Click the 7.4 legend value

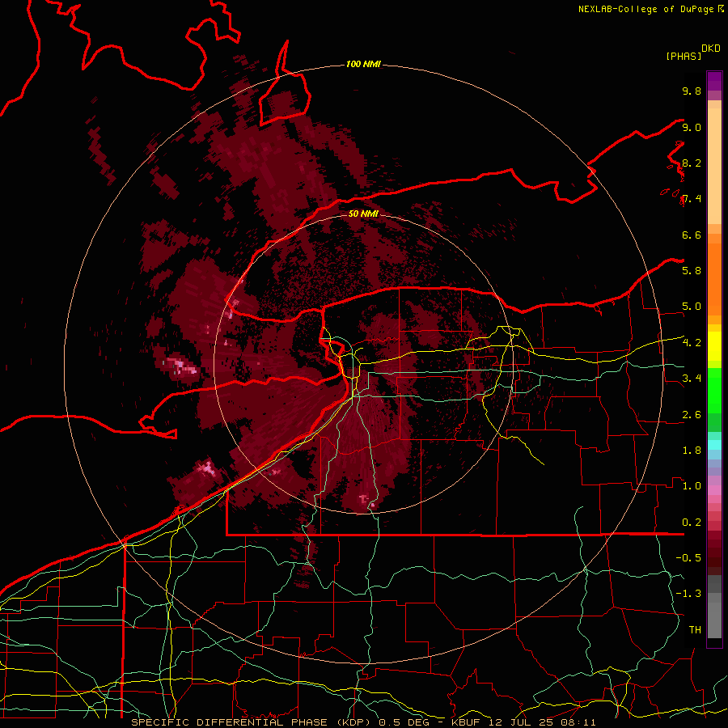point(692,199)
